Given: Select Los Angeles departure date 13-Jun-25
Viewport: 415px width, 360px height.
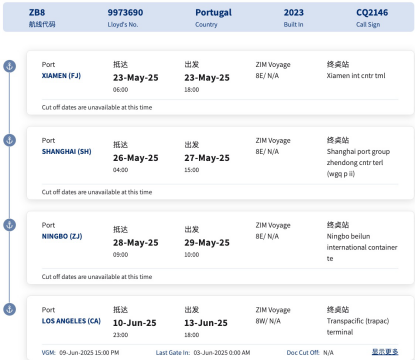Looking at the screenshot, I should point(206,323).
